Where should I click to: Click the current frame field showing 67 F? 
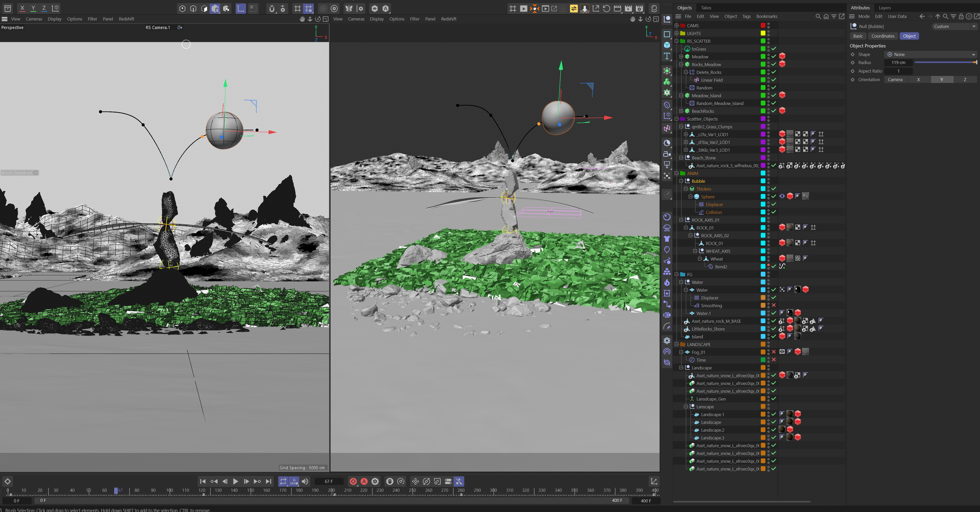tap(329, 481)
